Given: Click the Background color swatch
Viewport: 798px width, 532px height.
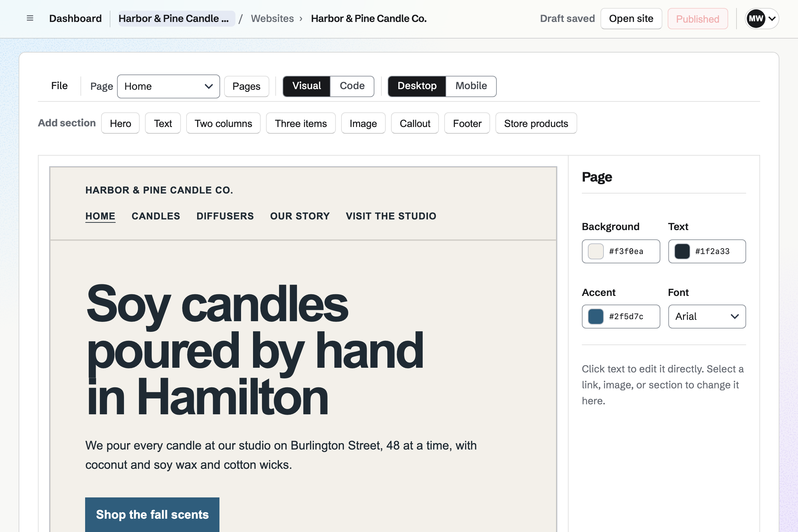Looking at the screenshot, I should 596,251.
